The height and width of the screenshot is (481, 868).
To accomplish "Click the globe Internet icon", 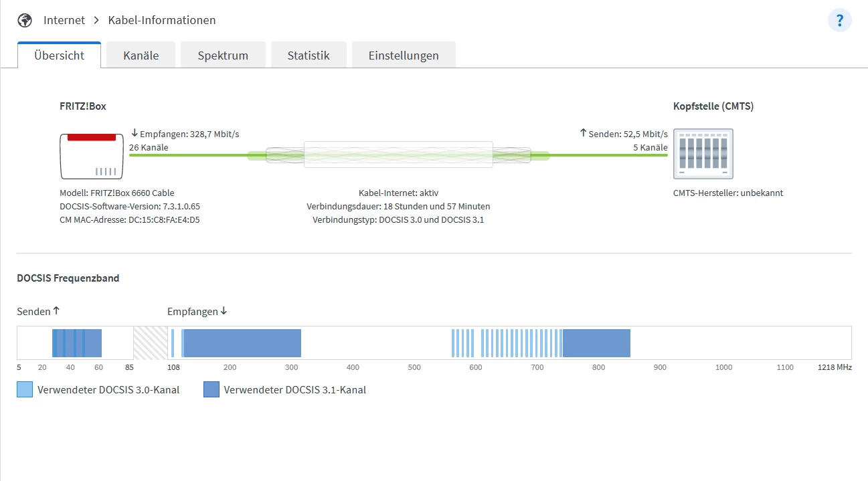I will click(x=25, y=20).
